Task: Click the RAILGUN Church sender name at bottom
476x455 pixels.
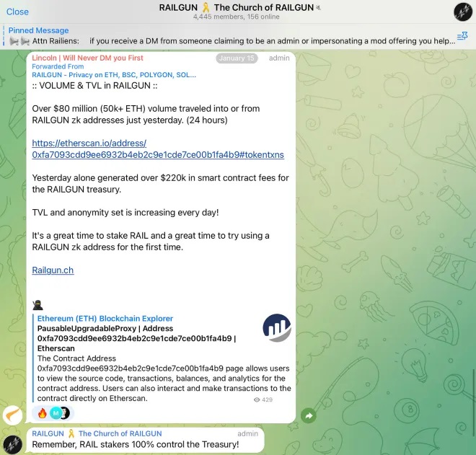Action: [x=97, y=433]
